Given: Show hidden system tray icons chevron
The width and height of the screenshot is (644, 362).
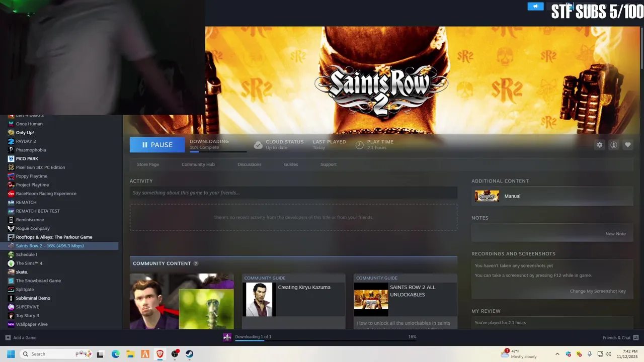Looking at the screenshot, I should pos(557,354).
